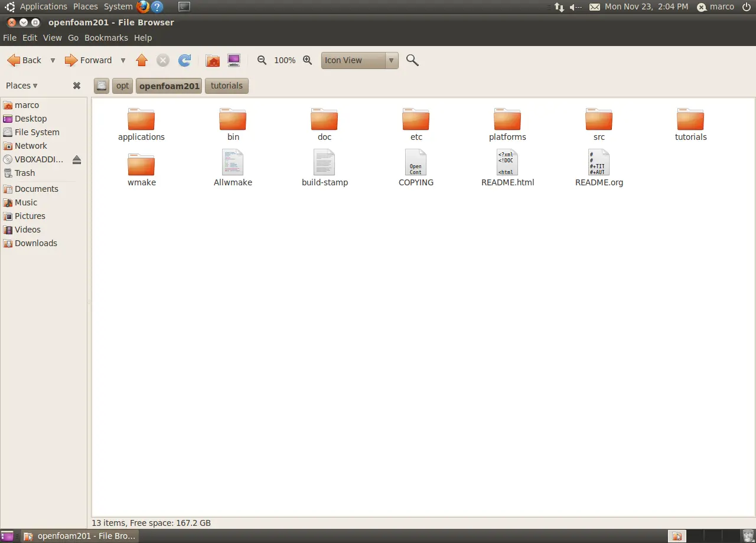Click the Back button
Screen dimensions: 756x543
tap(24, 60)
